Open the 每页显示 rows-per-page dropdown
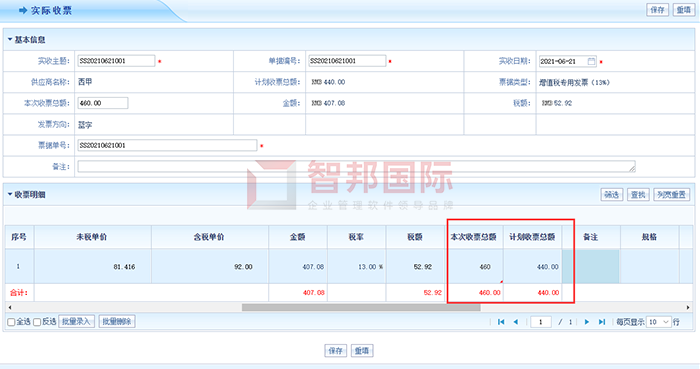The image size is (700, 369). 659,322
